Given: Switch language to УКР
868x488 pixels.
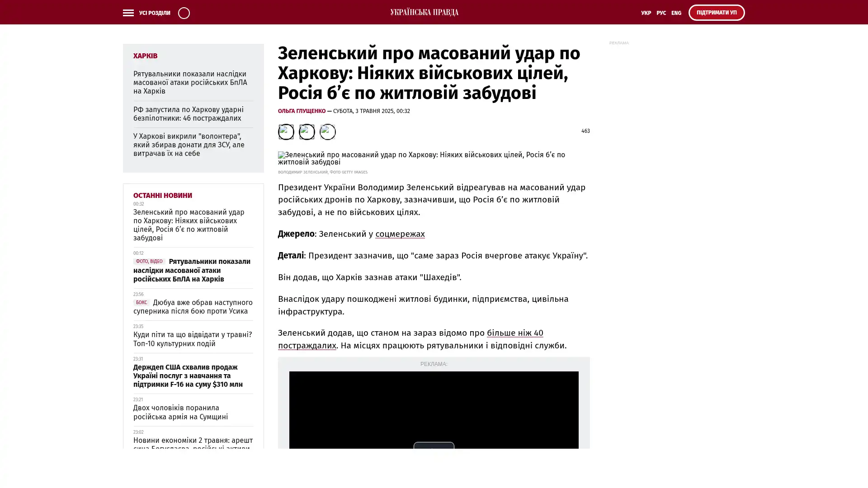Looking at the screenshot, I should point(646,13).
